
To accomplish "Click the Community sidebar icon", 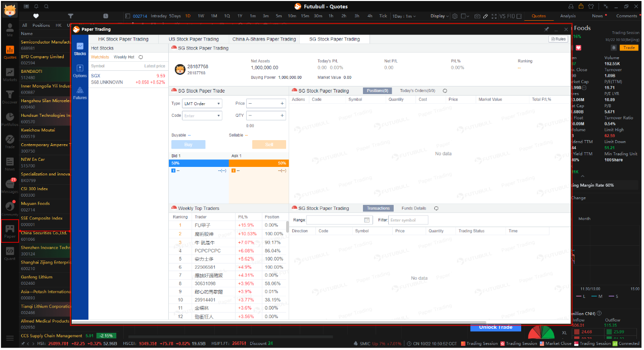I will tap(10, 207).
